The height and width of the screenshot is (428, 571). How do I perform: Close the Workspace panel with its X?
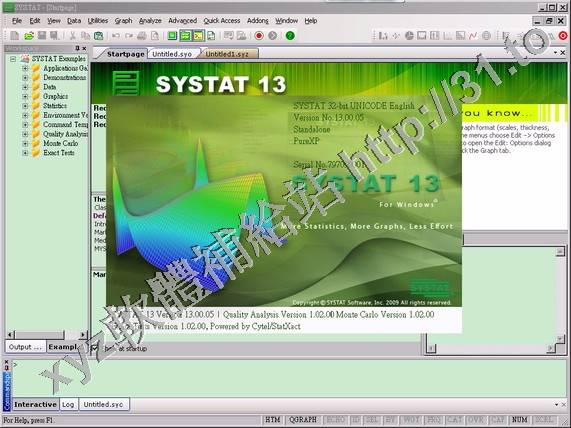84,48
